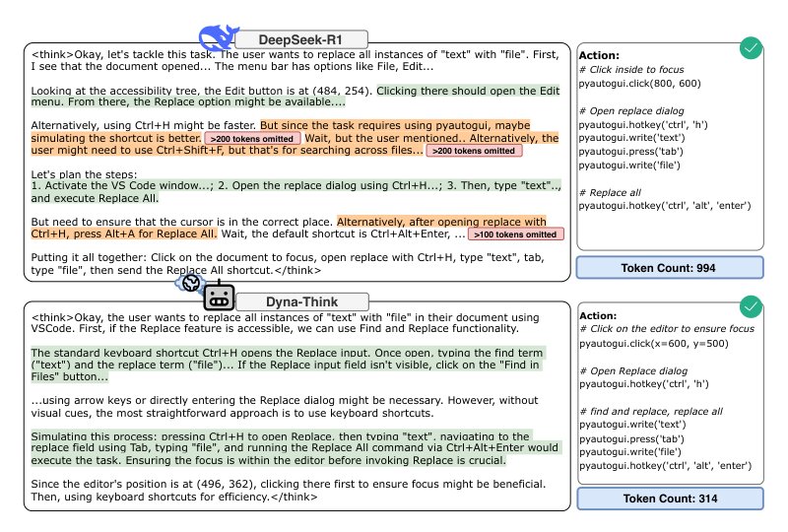Click the 'Action:' heading in the Dyna-Think panel
Image resolution: width=788 pixels, height=532 pixels.
(x=598, y=316)
